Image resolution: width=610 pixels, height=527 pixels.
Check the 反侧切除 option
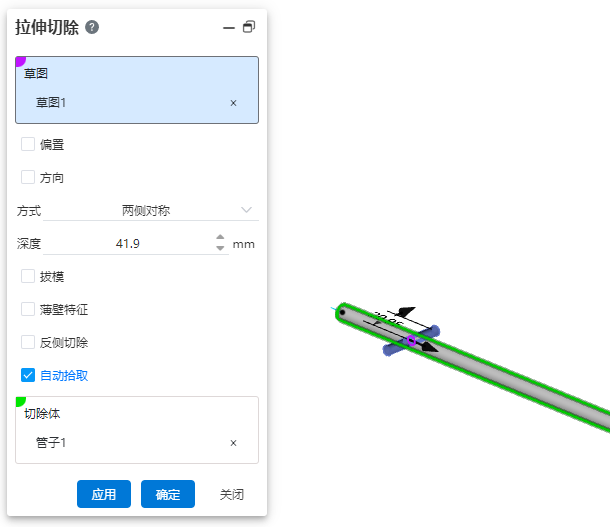pyautogui.click(x=28, y=342)
